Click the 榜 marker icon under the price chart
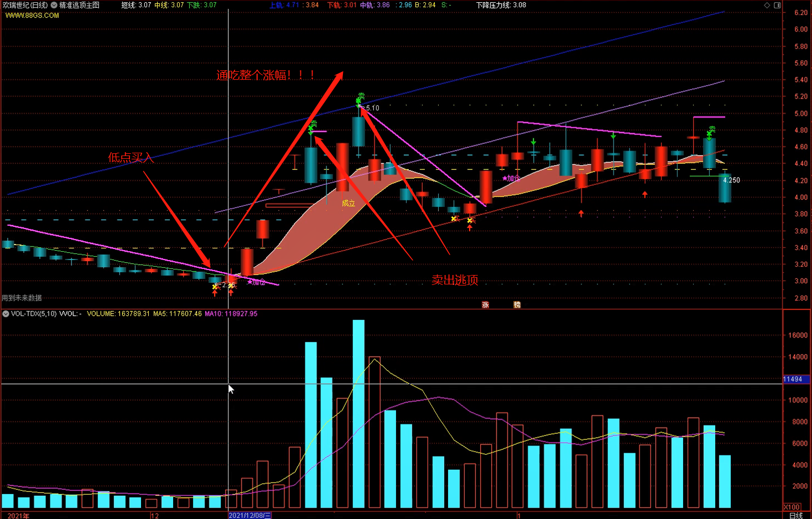 517,305
